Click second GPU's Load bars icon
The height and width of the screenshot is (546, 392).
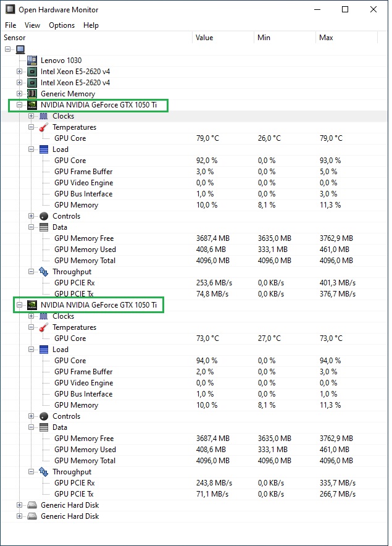43,350
